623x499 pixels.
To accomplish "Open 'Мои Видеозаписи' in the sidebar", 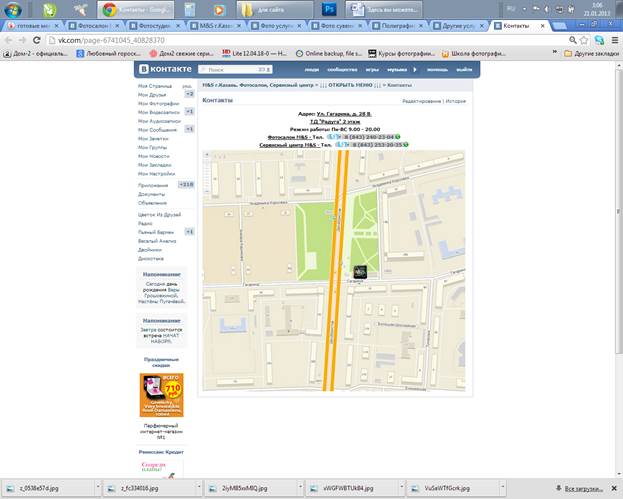I will pos(159,112).
